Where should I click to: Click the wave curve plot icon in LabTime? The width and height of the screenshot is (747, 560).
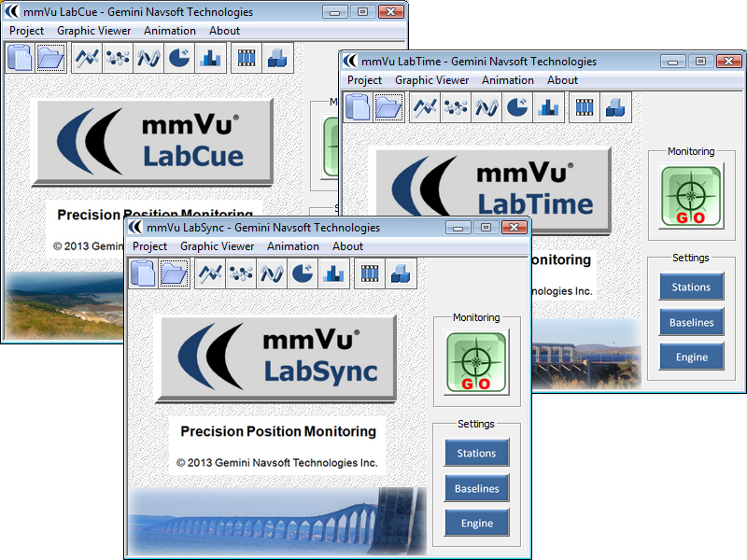click(x=486, y=107)
